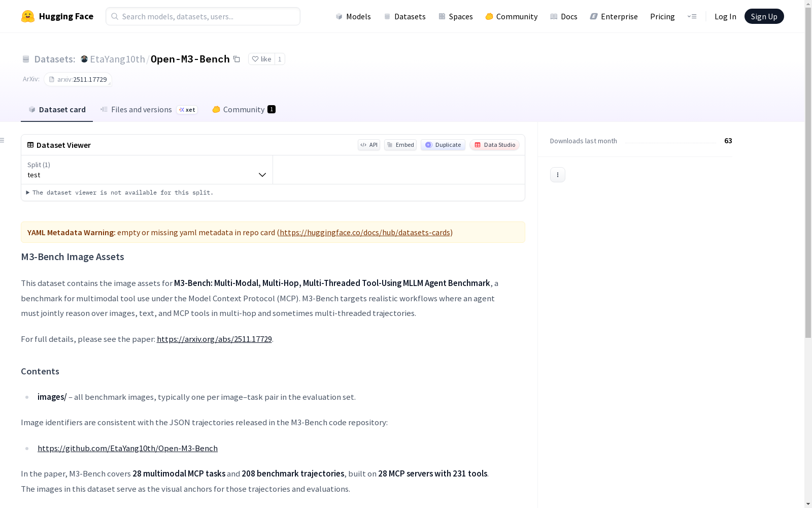Click the API button
This screenshot has height=508, width=812.
point(369,145)
